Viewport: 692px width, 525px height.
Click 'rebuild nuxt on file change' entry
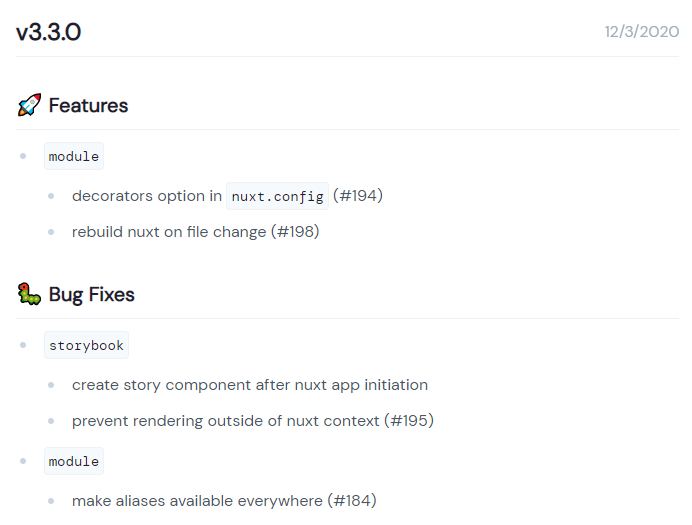pos(169,232)
